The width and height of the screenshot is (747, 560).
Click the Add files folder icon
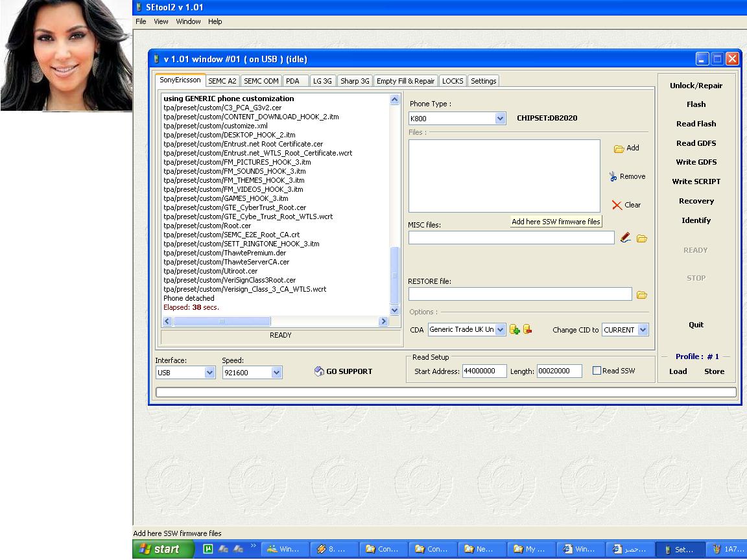[619, 148]
